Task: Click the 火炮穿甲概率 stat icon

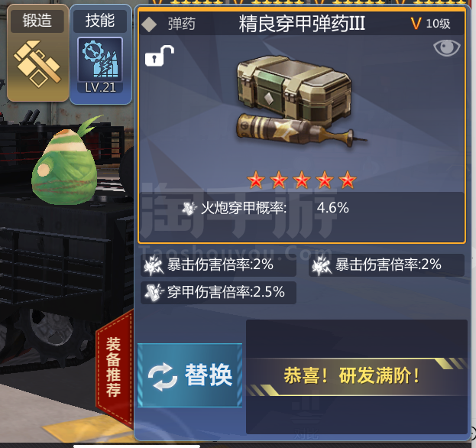Action: (189, 208)
